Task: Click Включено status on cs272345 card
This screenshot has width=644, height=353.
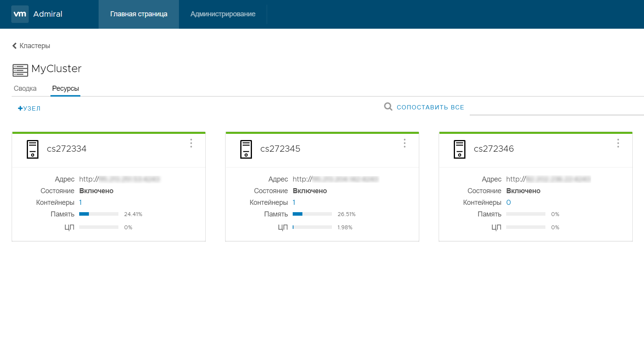Action: (x=310, y=191)
